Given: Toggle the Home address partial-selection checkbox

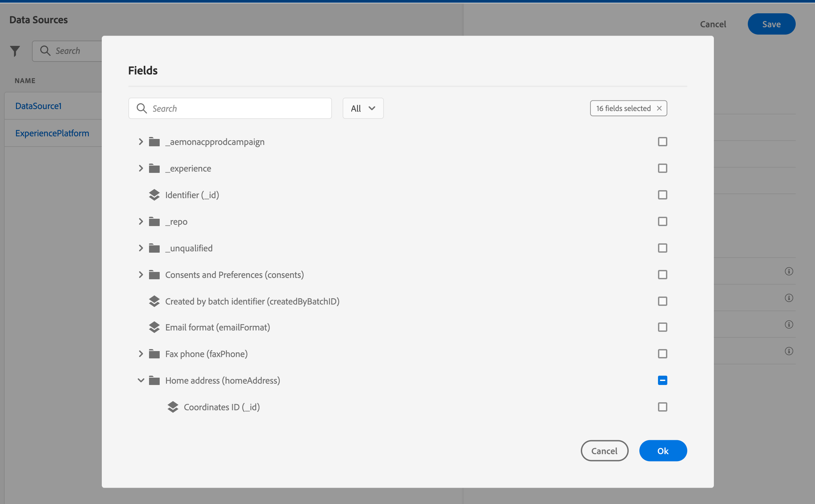Looking at the screenshot, I should (x=662, y=380).
